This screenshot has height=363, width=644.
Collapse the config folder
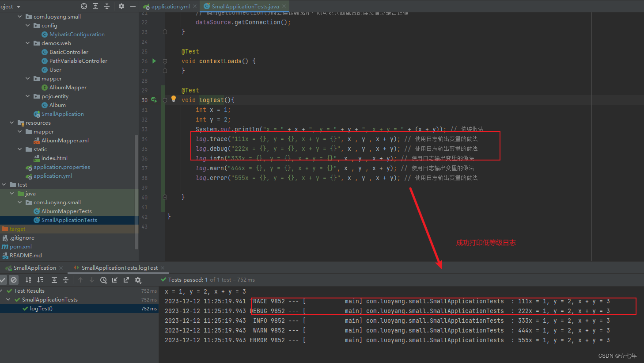(x=27, y=26)
